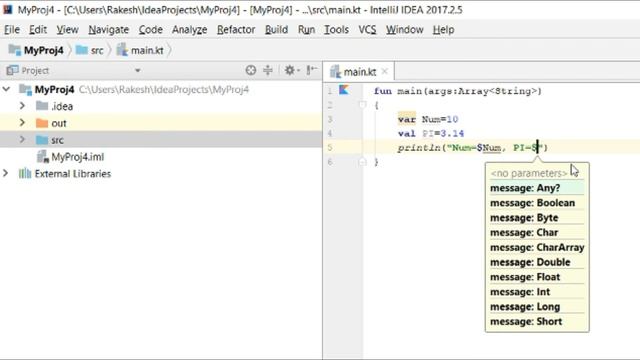The width and height of the screenshot is (640, 360).
Task: Click the 'var' keyword on line 3
Action: click(x=407, y=119)
